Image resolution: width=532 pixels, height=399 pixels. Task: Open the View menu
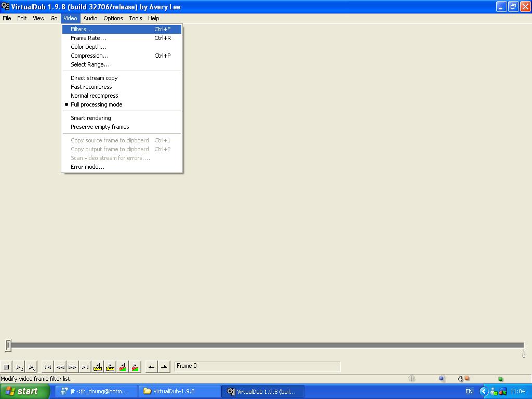[38, 18]
